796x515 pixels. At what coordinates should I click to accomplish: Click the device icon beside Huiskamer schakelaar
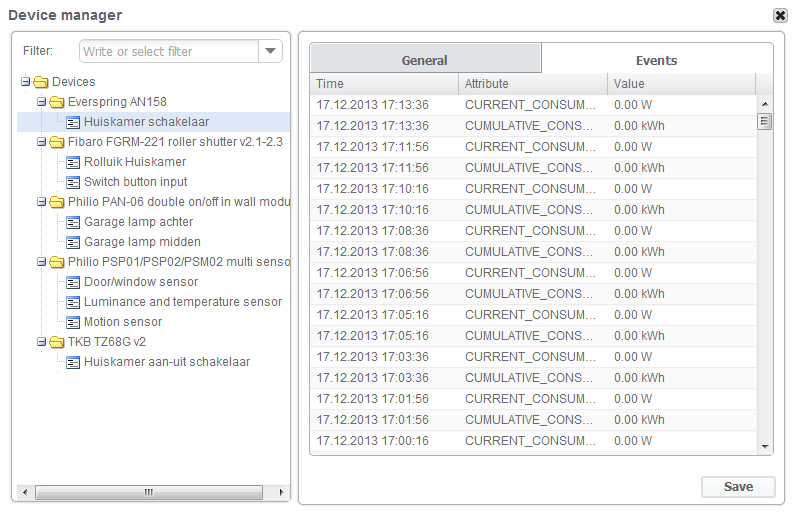(73, 122)
